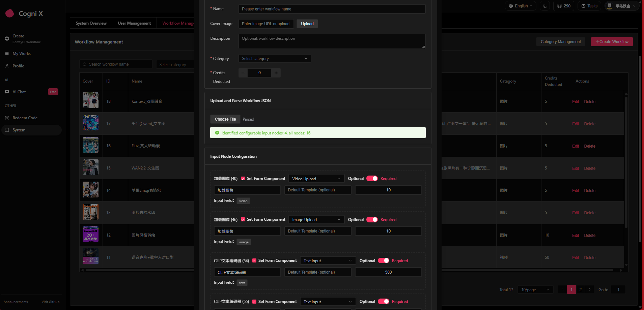Open Redeem Code from the sidebar

click(25, 118)
